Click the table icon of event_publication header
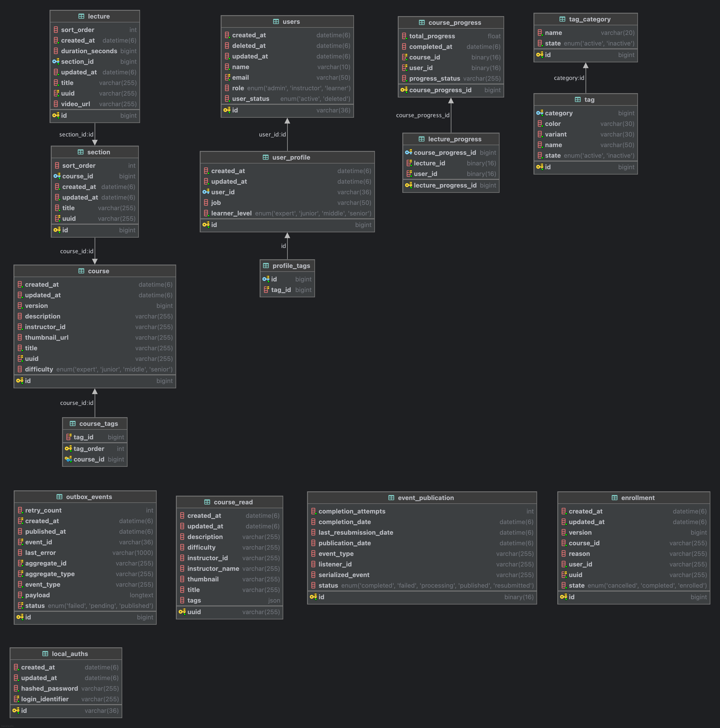 tap(391, 498)
